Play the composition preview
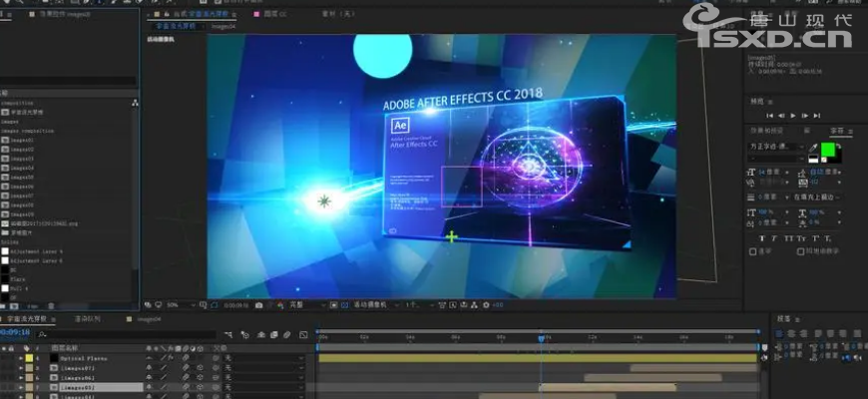Viewport: 868px width, 399px height. (x=793, y=116)
